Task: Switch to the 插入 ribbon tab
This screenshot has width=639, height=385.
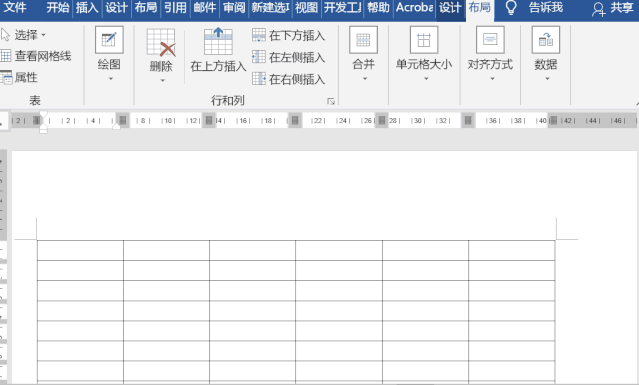Action: (87, 7)
